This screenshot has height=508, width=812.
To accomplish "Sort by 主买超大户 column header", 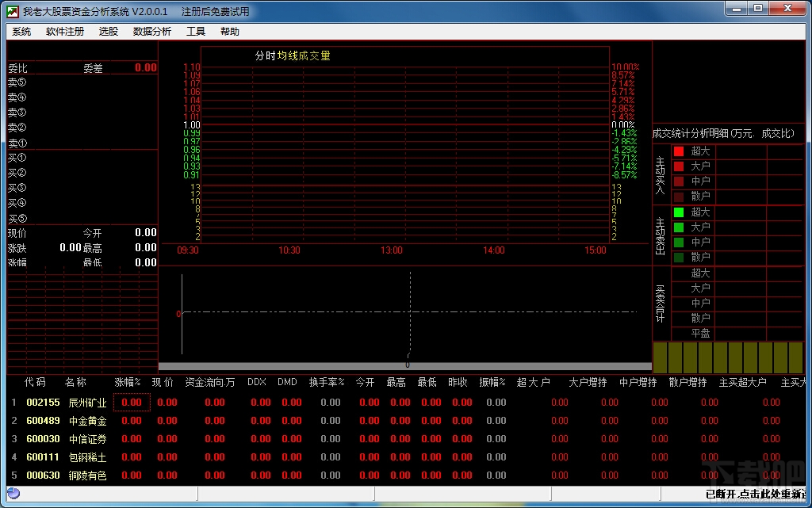I will (742, 382).
